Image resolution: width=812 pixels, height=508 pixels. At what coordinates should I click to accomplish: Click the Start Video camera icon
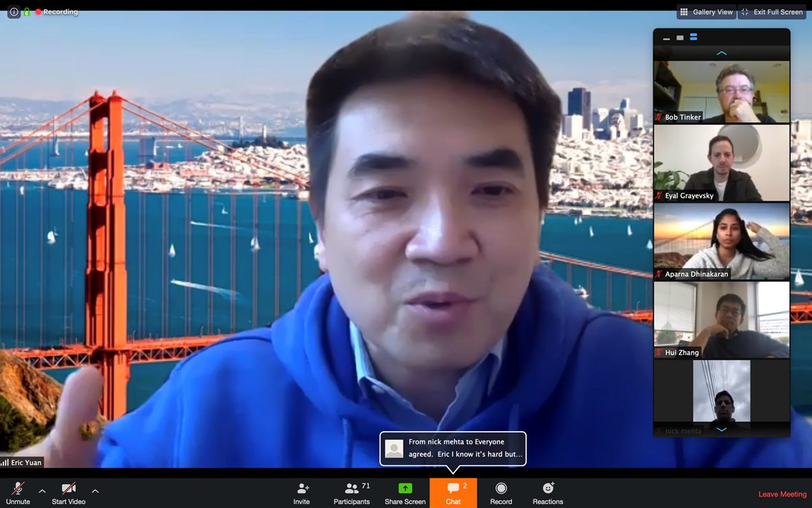(x=69, y=488)
